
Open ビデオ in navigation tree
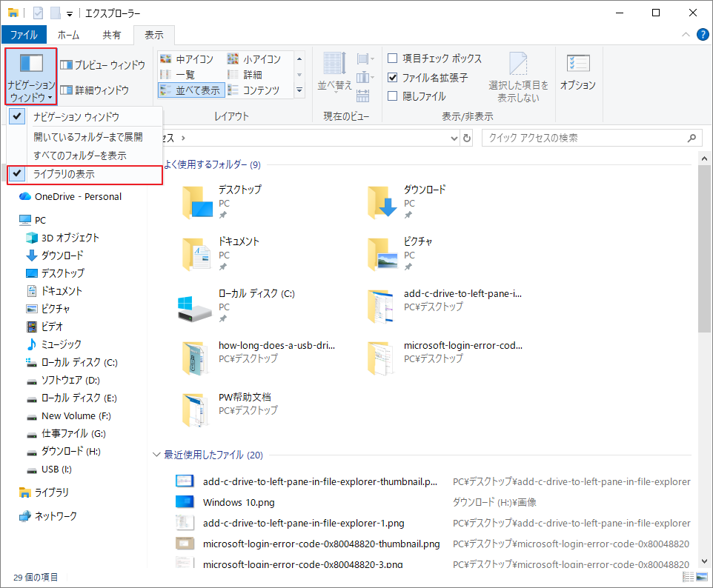44,327
